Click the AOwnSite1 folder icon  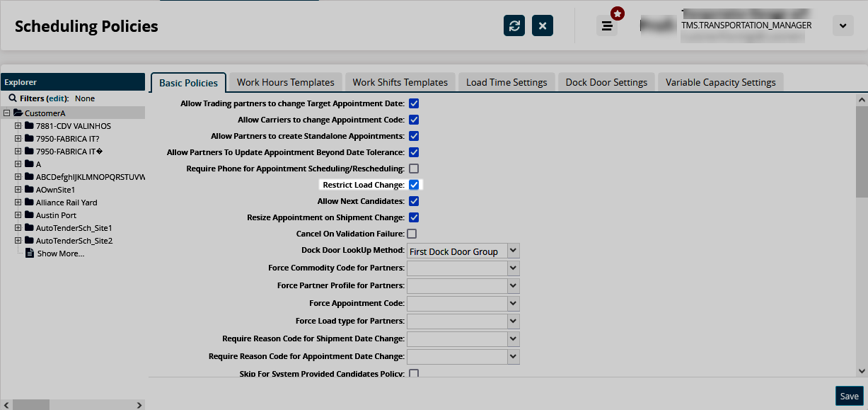pyautogui.click(x=29, y=190)
